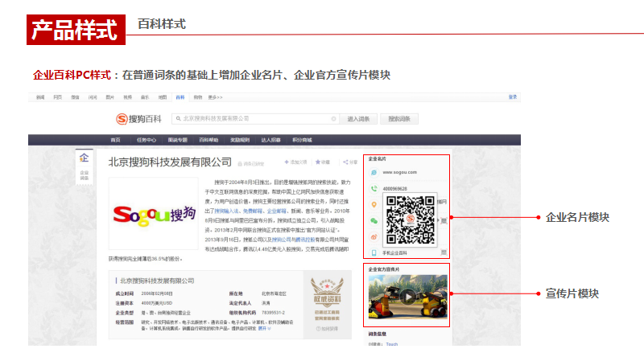This screenshot has height=361, width=644.
Task: Select 地图 in the top bar
Action: (163, 97)
